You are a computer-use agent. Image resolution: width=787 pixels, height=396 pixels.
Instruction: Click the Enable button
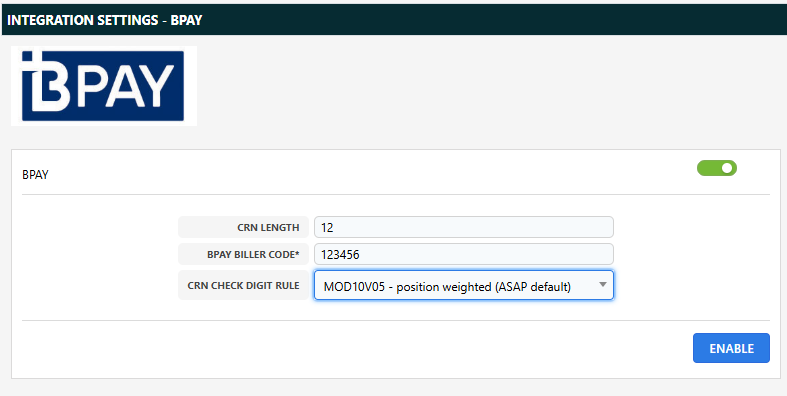point(731,348)
